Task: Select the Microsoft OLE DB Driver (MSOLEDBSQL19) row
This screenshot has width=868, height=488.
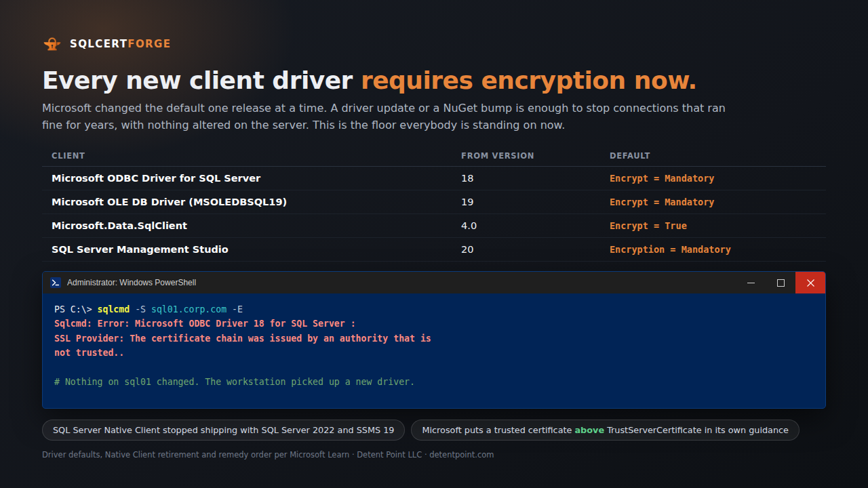Action: click(434, 202)
